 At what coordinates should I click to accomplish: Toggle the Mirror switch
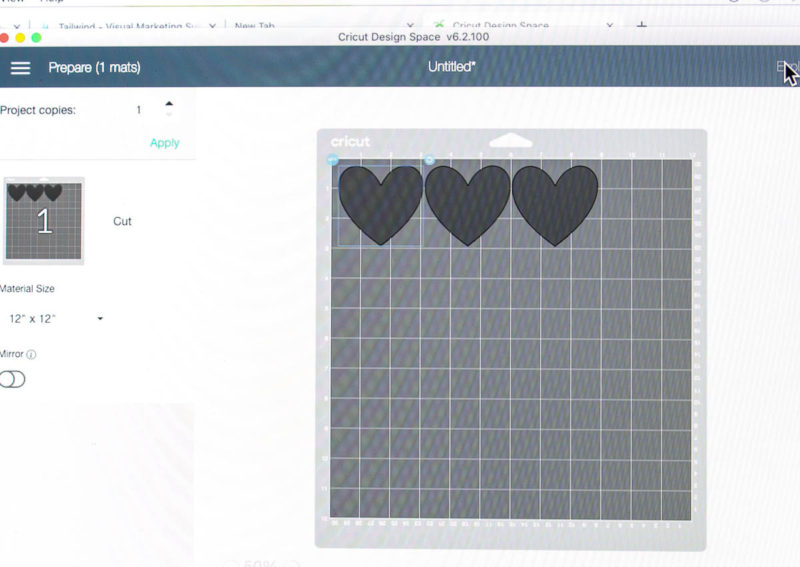12,379
